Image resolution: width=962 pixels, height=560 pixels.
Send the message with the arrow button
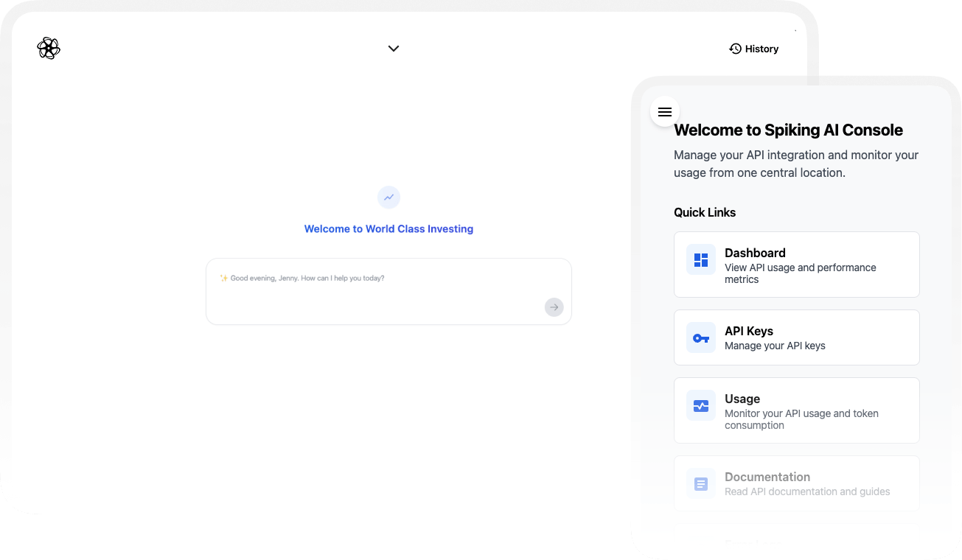tap(554, 307)
